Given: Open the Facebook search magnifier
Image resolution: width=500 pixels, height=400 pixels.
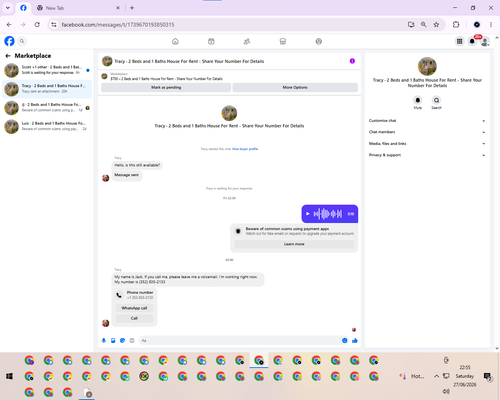Looking at the screenshot, I should coord(22,41).
